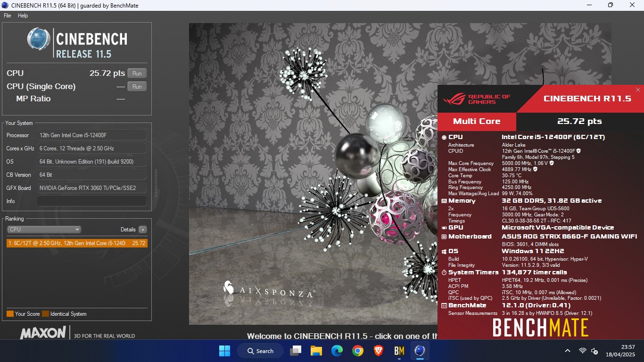Open the Windows Start menu
The width and height of the screenshot is (644, 362).
pyautogui.click(x=224, y=351)
